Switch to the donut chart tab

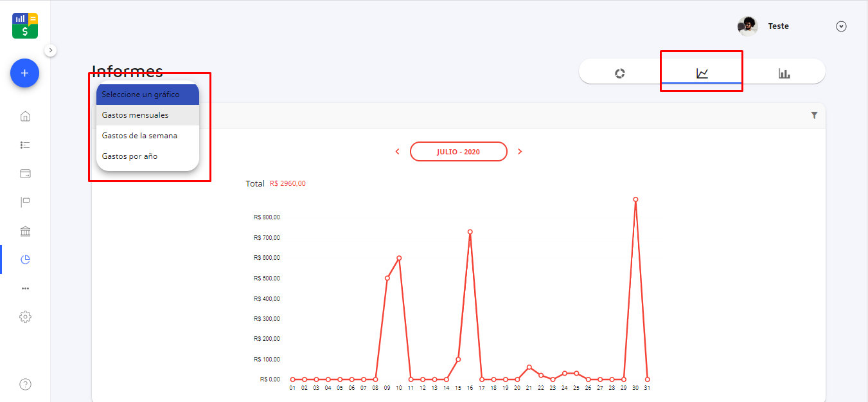620,73
